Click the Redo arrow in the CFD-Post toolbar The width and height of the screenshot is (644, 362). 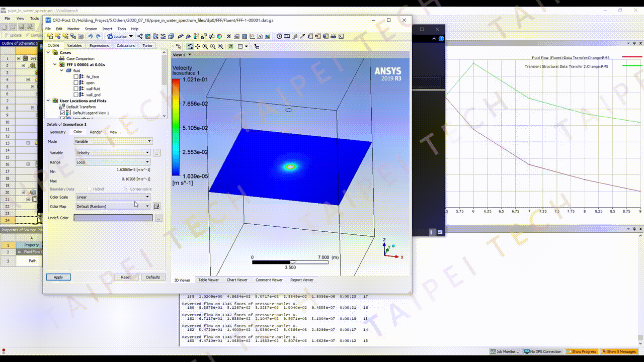pos(98,36)
